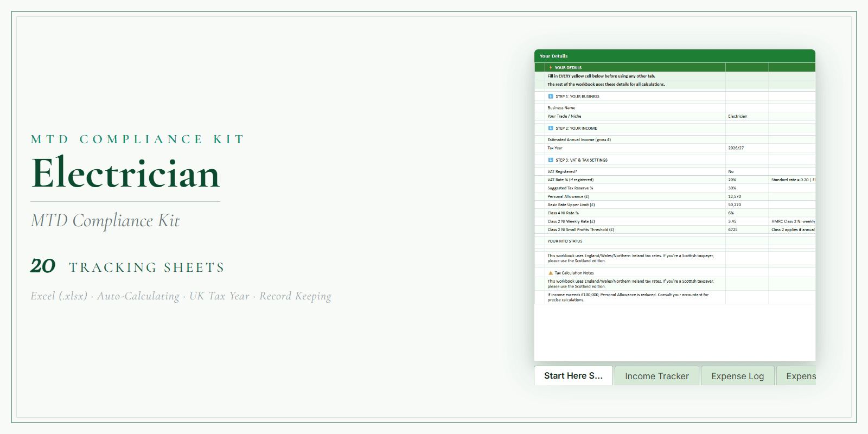
Task: Select the Class 4 NI Rate value 6%
Action: 747,213
